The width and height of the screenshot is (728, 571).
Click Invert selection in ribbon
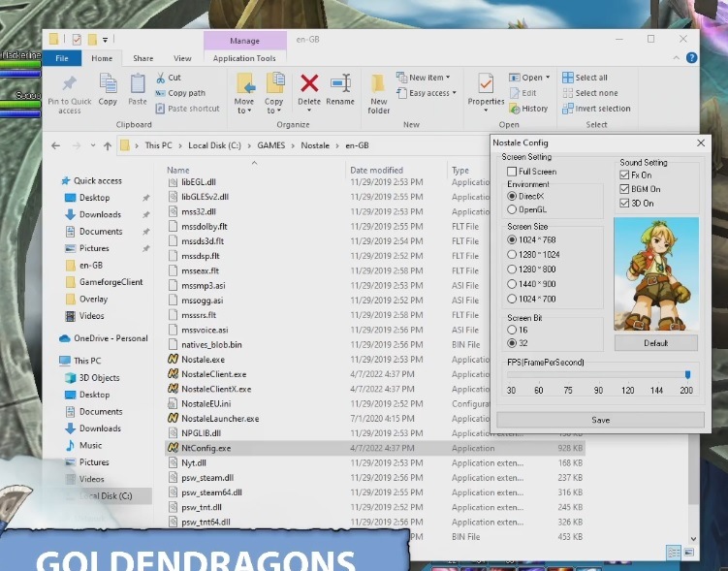pyautogui.click(x=596, y=109)
